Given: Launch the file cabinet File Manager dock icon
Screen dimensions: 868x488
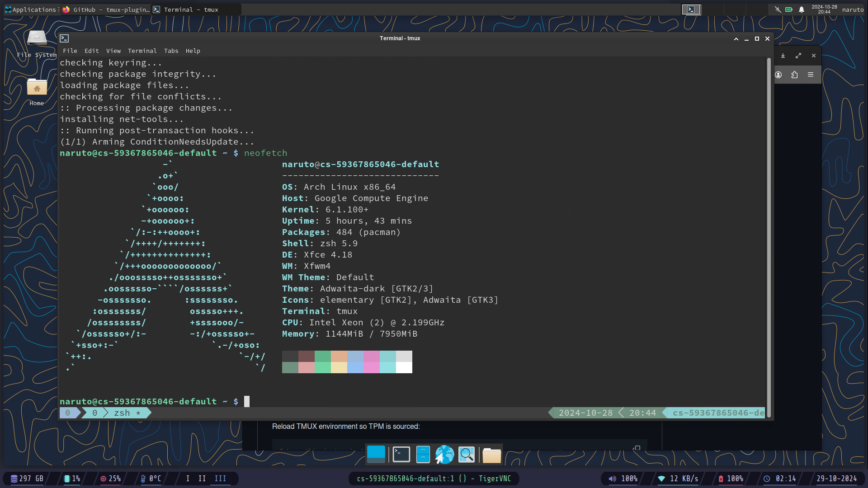Looking at the screenshot, I should pyautogui.click(x=423, y=455).
